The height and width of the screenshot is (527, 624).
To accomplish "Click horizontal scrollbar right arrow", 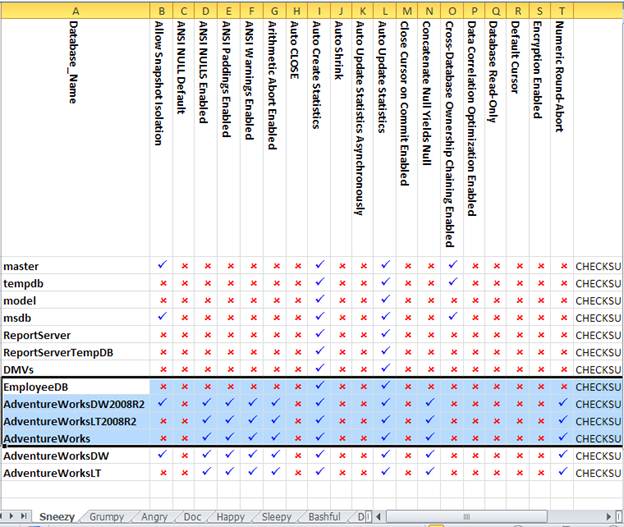I will [608, 517].
